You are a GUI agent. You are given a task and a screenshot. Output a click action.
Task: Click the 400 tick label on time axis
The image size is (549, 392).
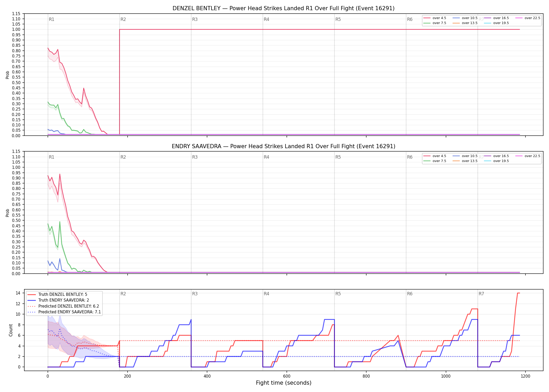(x=207, y=376)
